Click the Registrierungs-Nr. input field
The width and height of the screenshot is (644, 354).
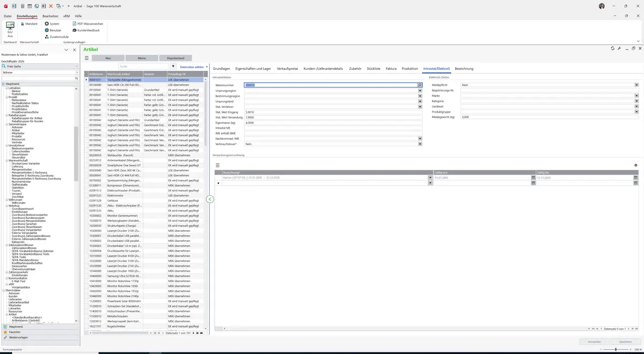[x=550, y=90]
